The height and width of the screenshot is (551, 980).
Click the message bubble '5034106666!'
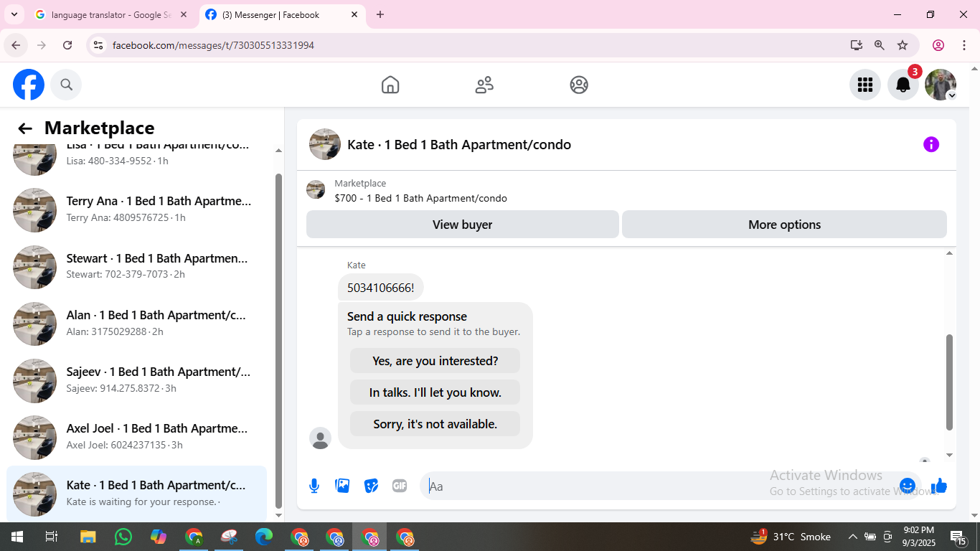coord(381,288)
